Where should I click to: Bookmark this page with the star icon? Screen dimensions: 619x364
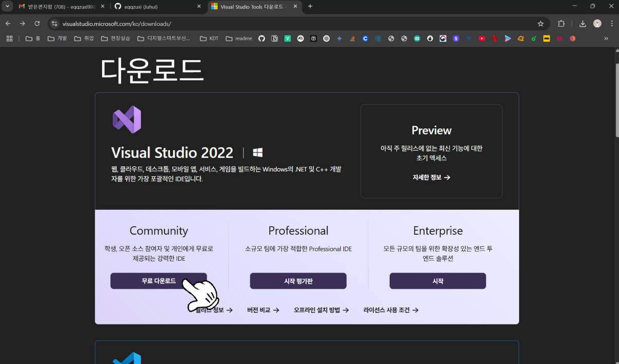[540, 24]
